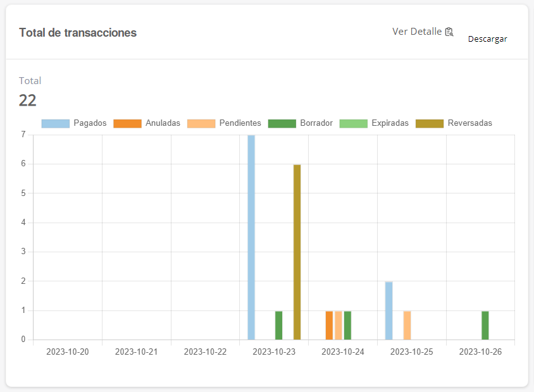Click the Reversadas olive legend swatch

(429, 123)
